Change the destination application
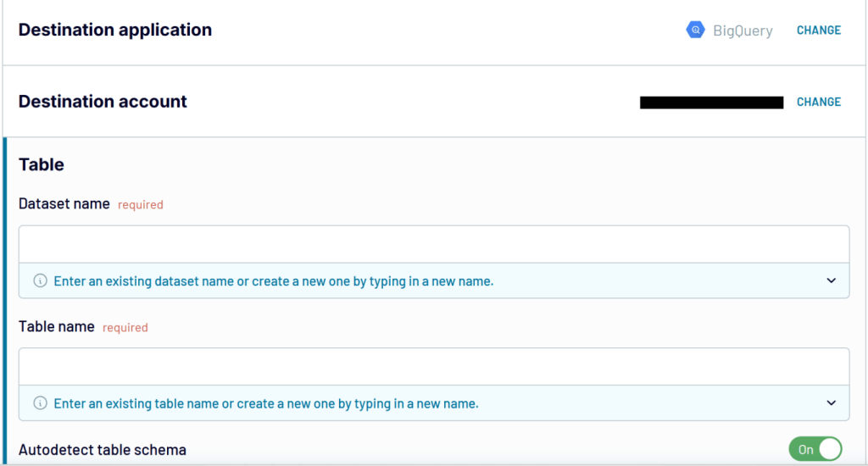 pyautogui.click(x=819, y=31)
